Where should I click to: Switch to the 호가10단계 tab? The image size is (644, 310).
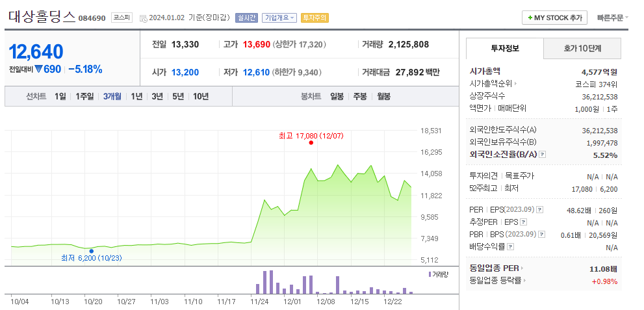coord(582,49)
